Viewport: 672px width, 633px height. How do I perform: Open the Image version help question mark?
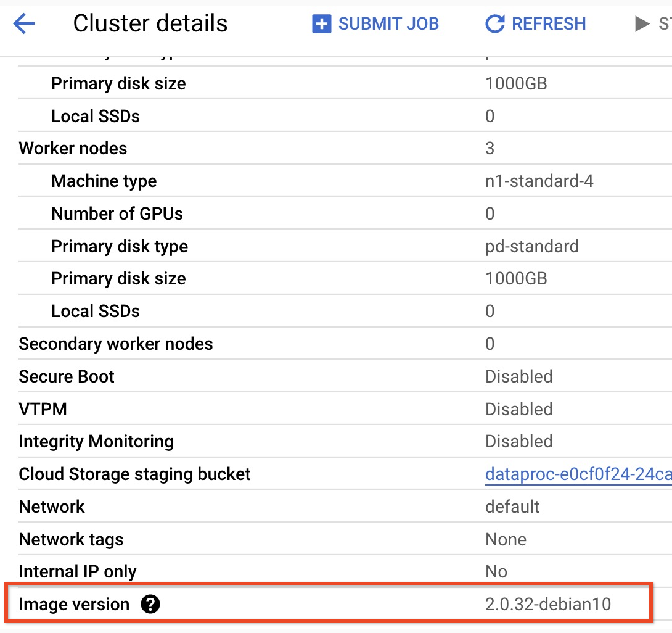pyautogui.click(x=150, y=604)
